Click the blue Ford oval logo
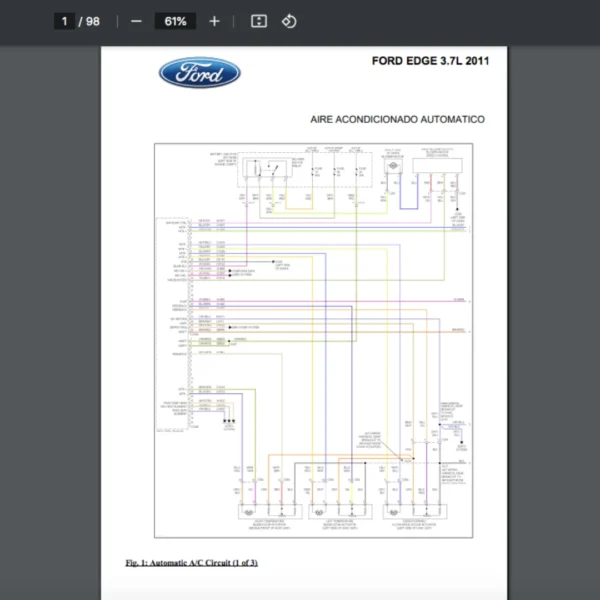600x600 pixels. (x=200, y=72)
